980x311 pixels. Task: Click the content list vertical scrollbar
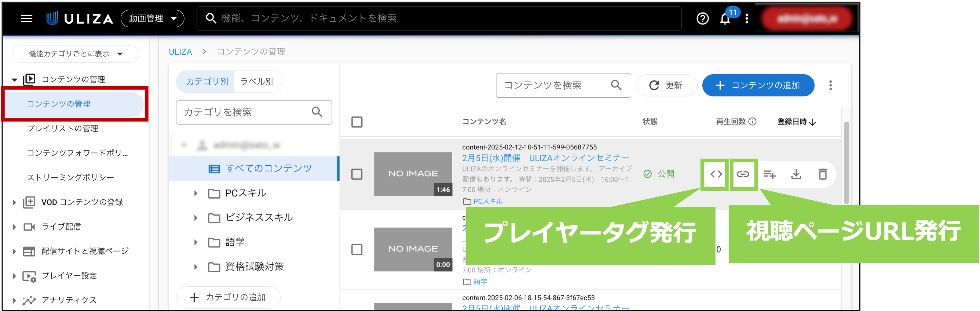coord(846,163)
